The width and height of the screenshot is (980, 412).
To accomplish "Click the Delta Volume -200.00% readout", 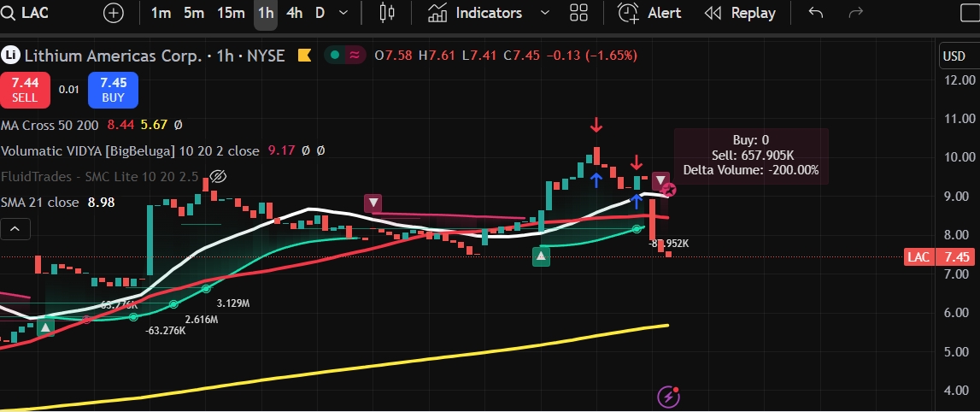I will (x=751, y=169).
